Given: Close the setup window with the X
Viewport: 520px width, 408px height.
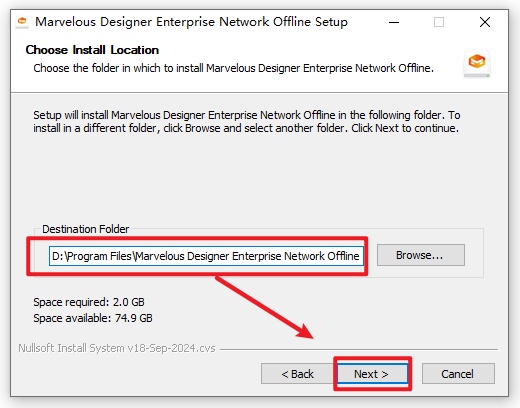Looking at the screenshot, I should [485, 22].
